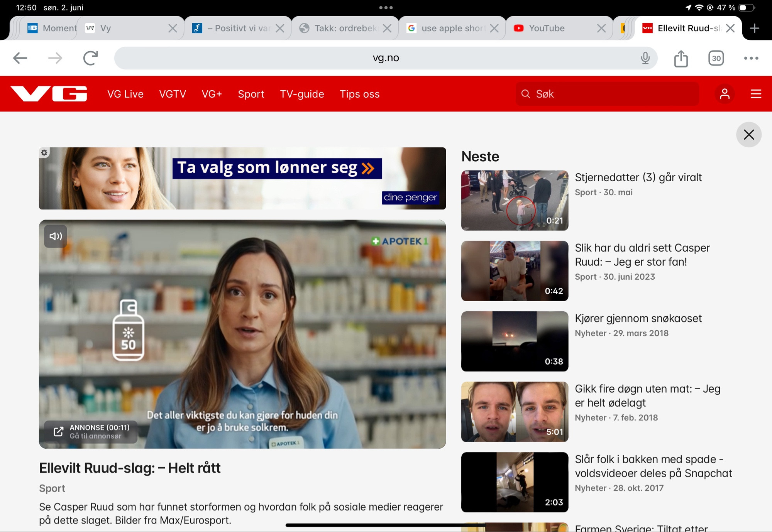Screen dimensions: 772x532
Task: Click the browser back navigation icon
Action: (20, 57)
